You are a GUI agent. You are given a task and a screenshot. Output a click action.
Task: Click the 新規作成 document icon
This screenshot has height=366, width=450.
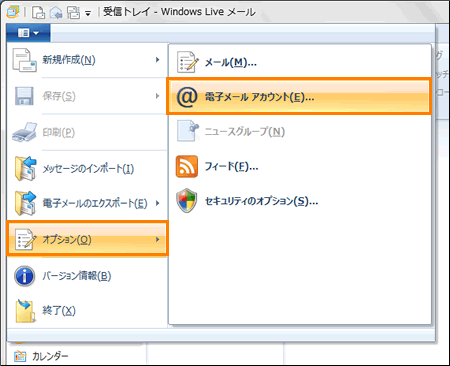pyautogui.click(x=24, y=60)
